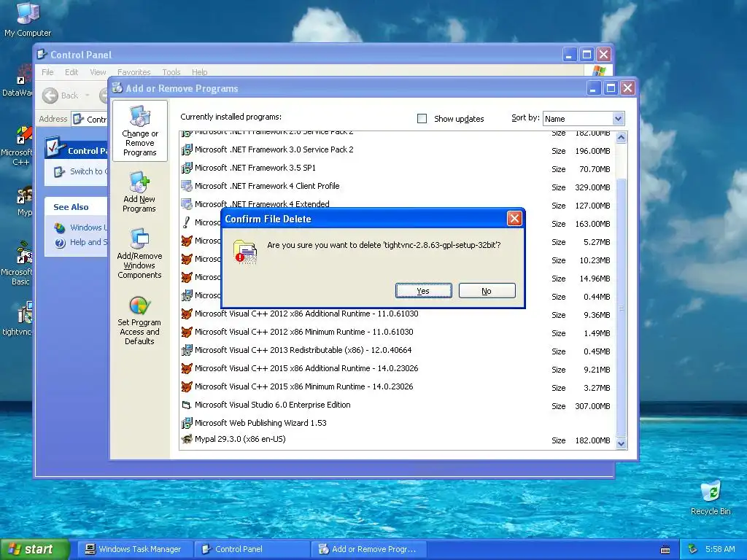Image resolution: width=747 pixels, height=560 pixels.
Task: Open Windows Update link under See Also
Action: 81,227
